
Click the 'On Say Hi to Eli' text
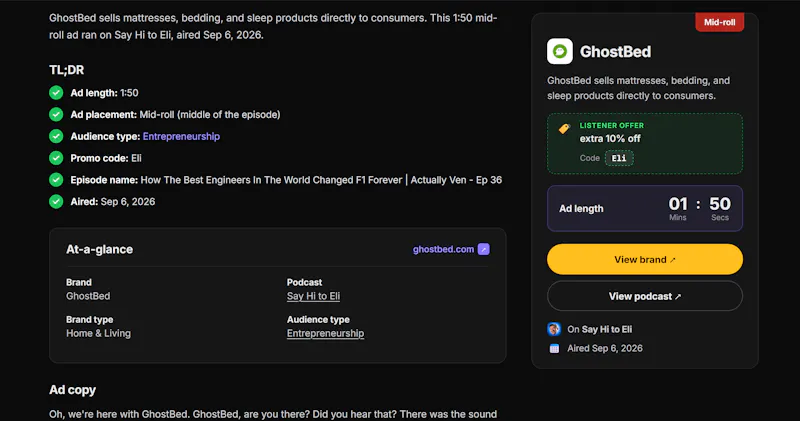click(599, 329)
